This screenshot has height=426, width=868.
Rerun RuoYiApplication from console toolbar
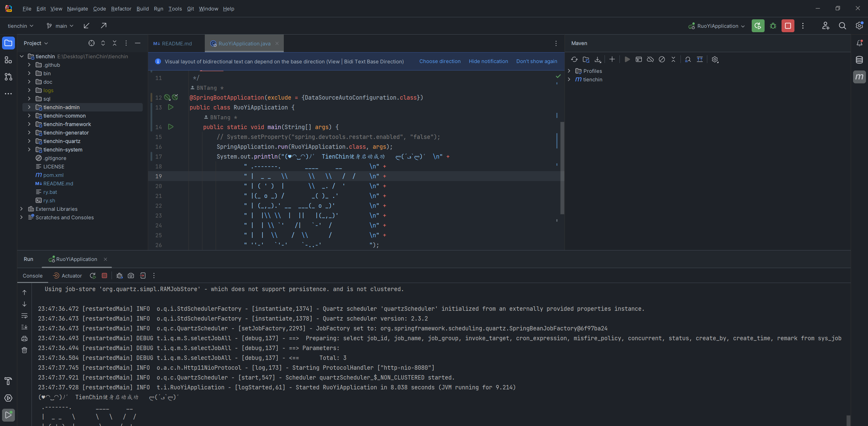click(x=93, y=276)
